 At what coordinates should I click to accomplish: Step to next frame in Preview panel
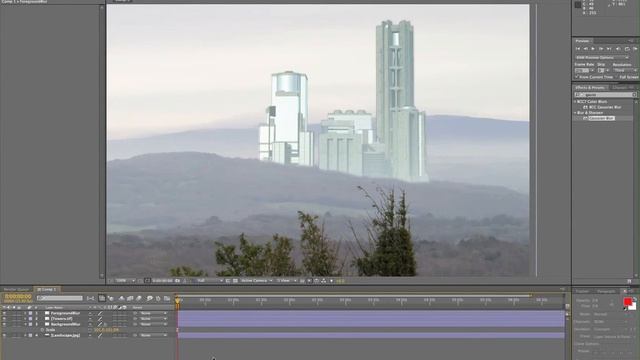tap(601, 49)
